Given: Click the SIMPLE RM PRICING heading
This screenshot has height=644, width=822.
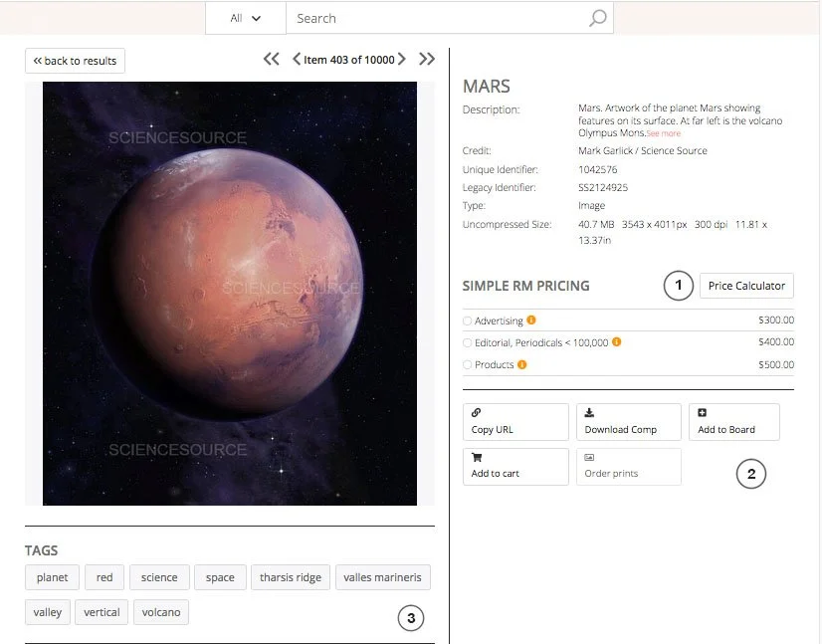Looking at the screenshot, I should click(x=525, y=286).
